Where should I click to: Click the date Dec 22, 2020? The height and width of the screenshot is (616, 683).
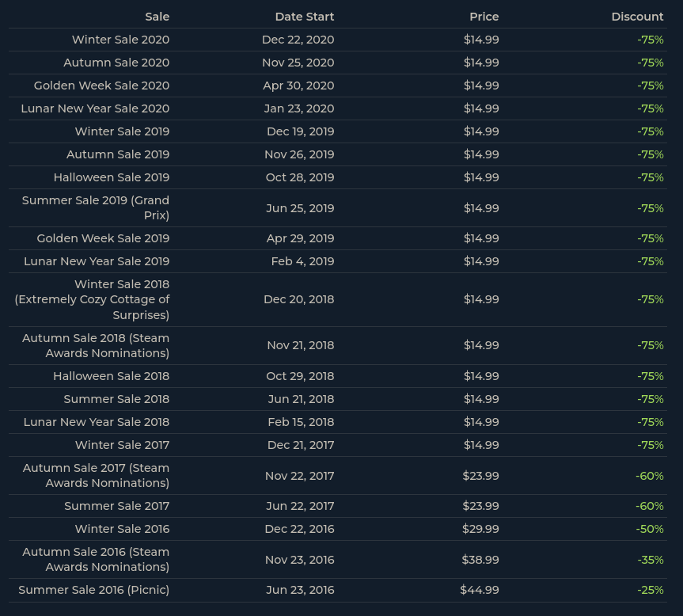pos(298,40)
